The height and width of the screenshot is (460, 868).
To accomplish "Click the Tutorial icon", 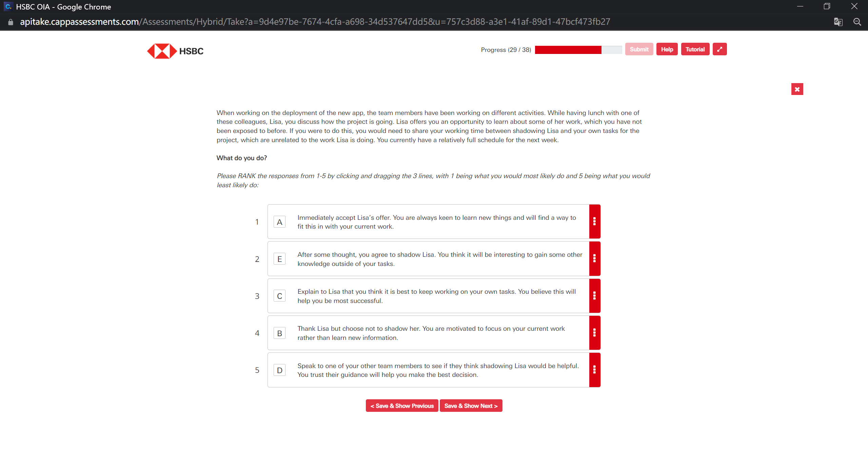I will [695, 50].
